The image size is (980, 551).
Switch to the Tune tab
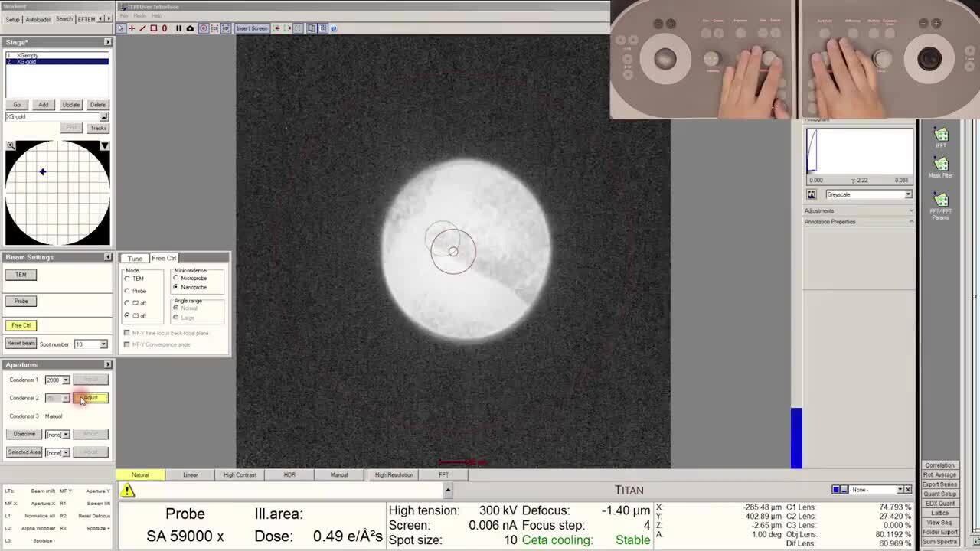coord(135,258)
